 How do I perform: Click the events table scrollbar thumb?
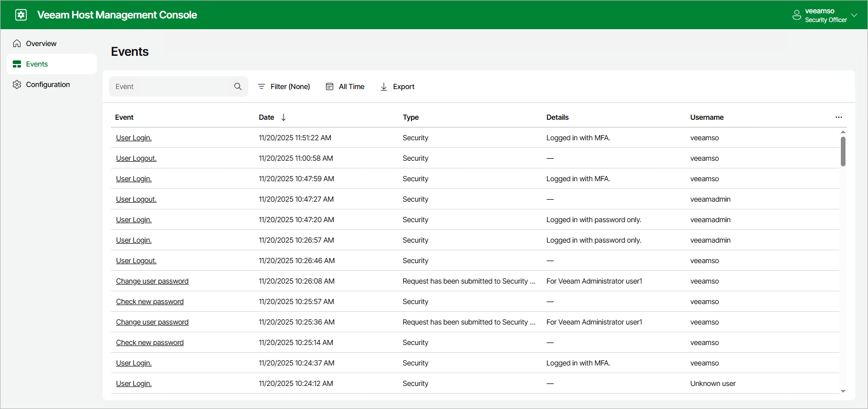click(843, 152)
